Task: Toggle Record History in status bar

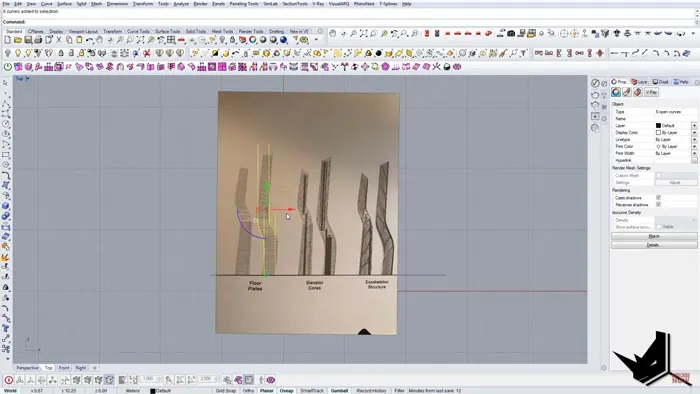Action: (x=371, y=390)
